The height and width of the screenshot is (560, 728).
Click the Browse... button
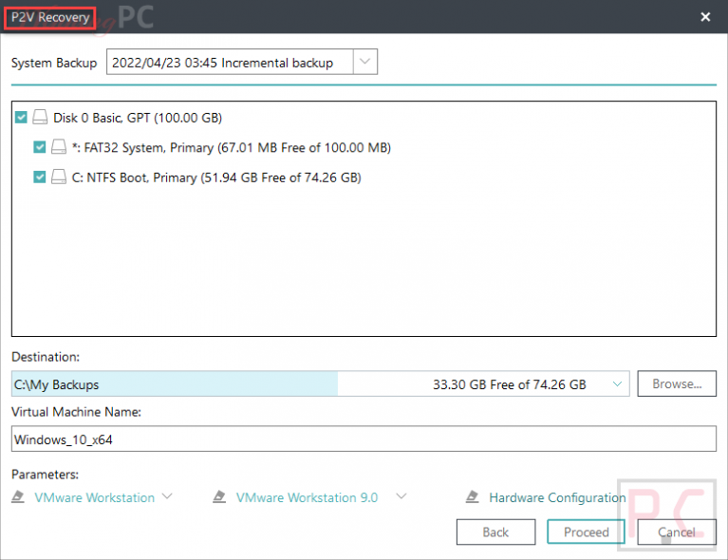pyautogui.click(x=677, y=383)
